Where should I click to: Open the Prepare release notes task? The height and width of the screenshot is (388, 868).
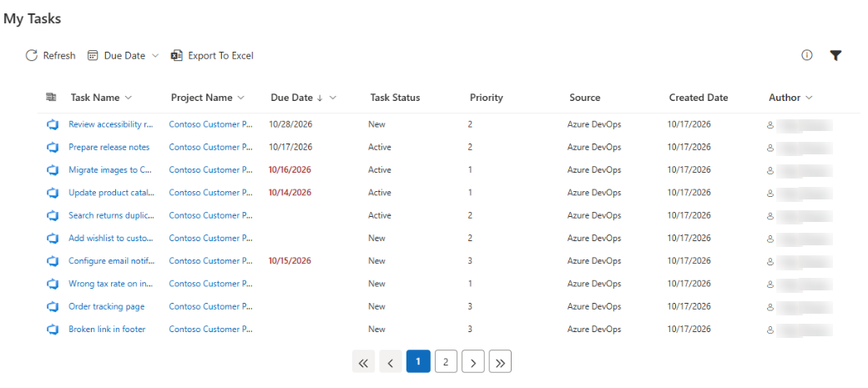[109, 147]
